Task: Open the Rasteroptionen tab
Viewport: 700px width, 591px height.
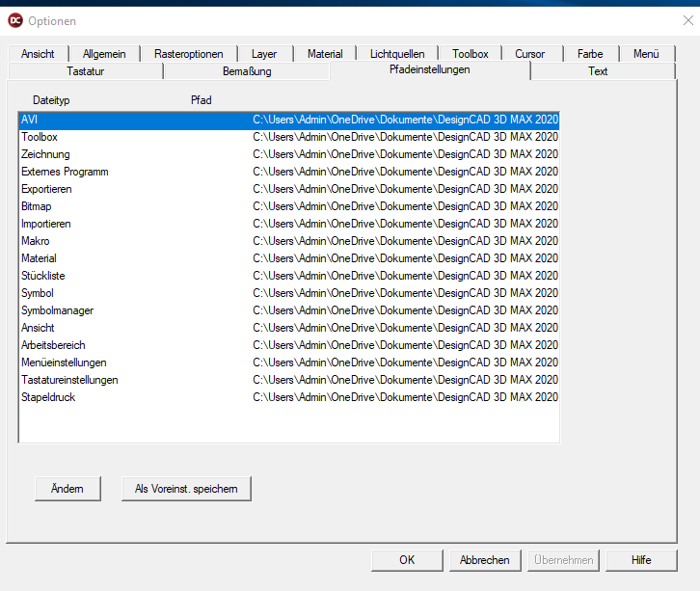Action: 188,54
